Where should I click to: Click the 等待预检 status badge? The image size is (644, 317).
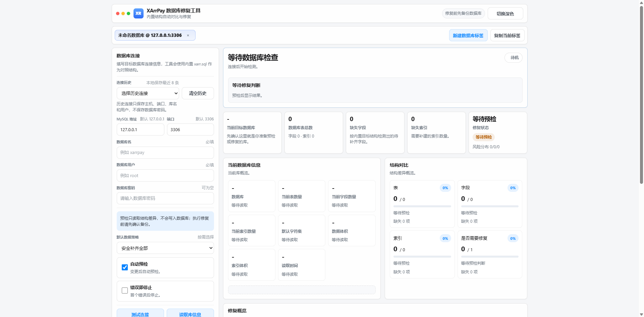(483, 137)
